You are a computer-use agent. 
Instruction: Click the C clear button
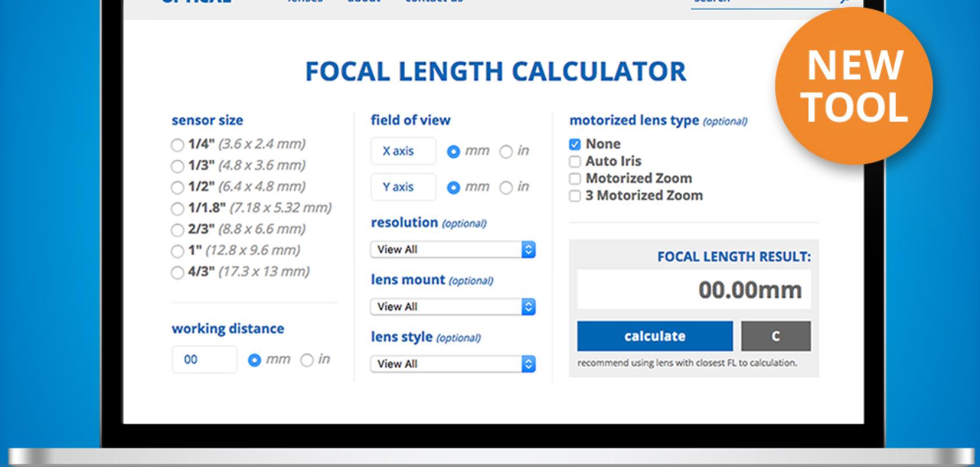click(x=776, y=336)
